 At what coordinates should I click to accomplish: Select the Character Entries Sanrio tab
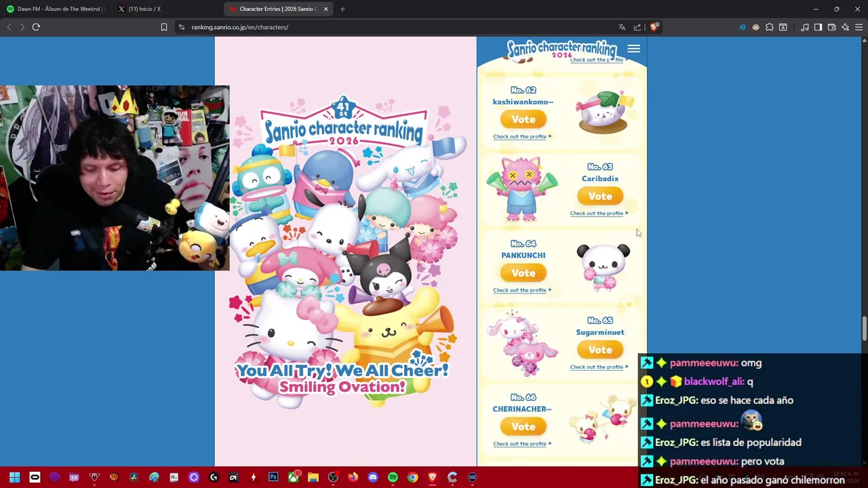(x=277, y=9)
